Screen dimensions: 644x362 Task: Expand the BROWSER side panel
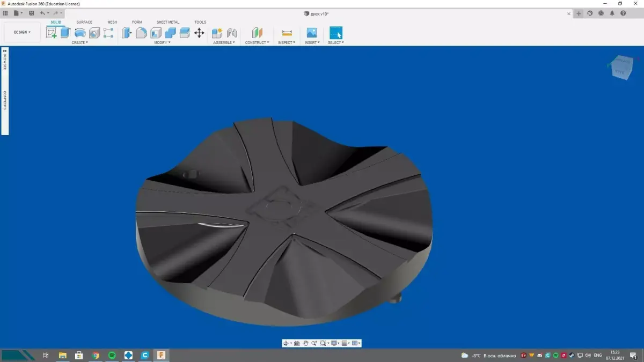5,60
